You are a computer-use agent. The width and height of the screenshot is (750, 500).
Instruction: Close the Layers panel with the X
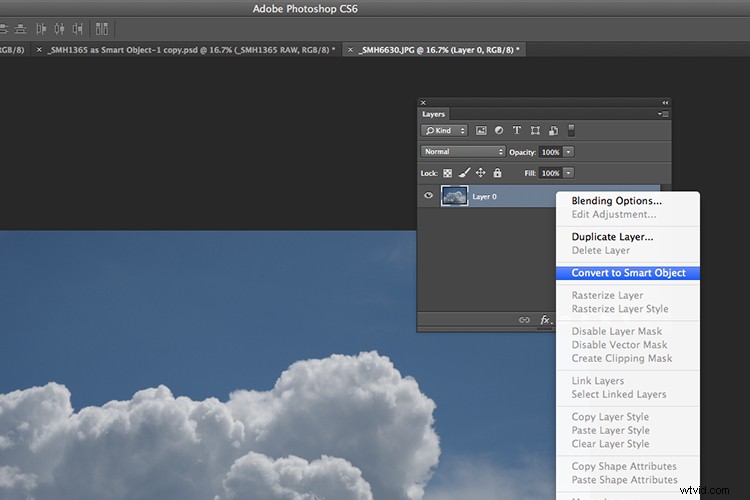click(423, 102)
